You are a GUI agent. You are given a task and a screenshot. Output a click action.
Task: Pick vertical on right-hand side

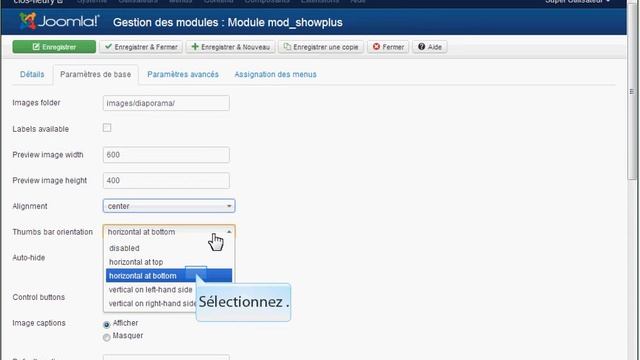(151, 304)
